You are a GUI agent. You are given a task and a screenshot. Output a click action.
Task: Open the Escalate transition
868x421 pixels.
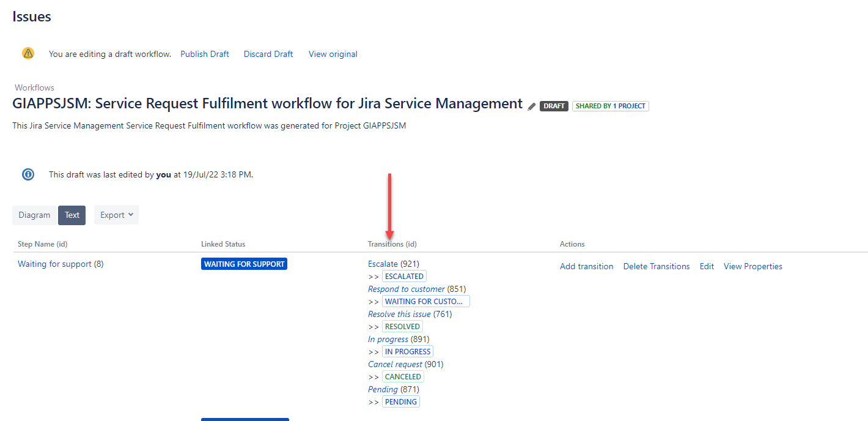(x=383, y=264)
